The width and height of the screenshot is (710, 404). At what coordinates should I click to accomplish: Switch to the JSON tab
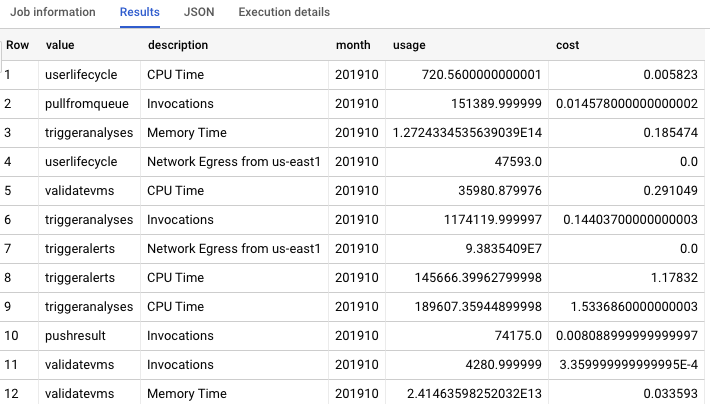pos(199,12)
